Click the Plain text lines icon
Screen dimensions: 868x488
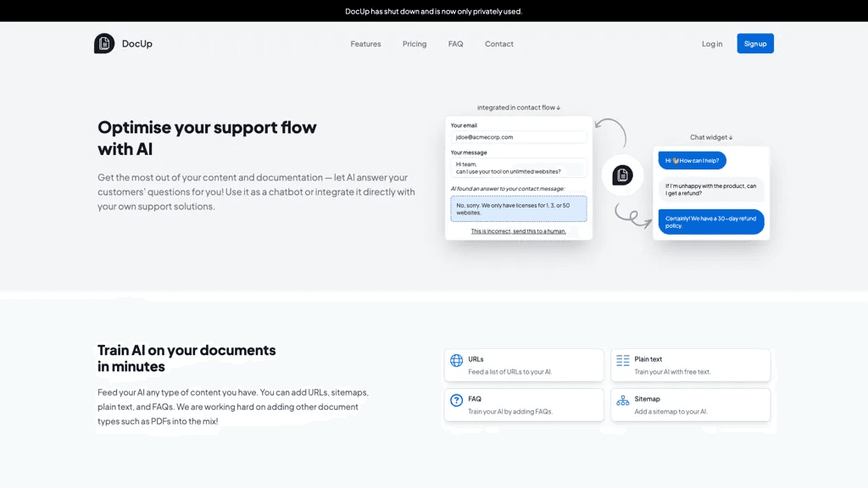(x=623, y=361)
